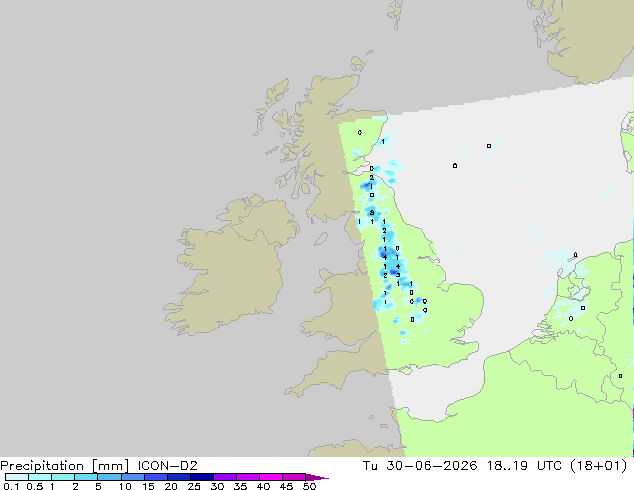Click the above-50 arrow at legend end
Viewport: 634px width, 490px height.
pyautogui.click(x=317, y=477)
